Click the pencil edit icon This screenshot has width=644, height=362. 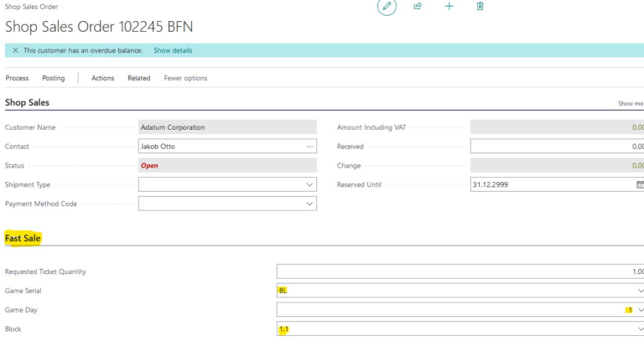[387, 6]
